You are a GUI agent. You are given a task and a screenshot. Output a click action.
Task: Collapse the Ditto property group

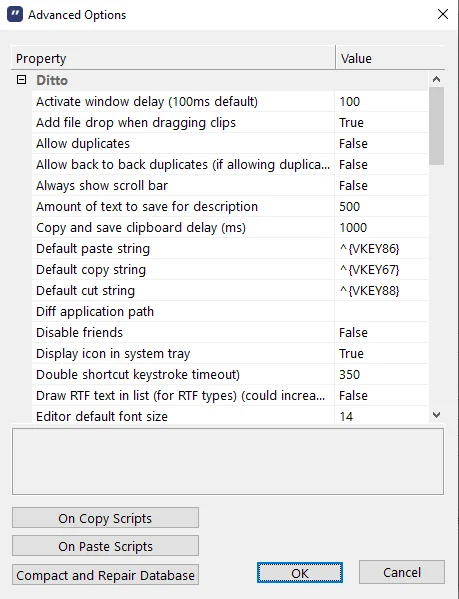22,80
